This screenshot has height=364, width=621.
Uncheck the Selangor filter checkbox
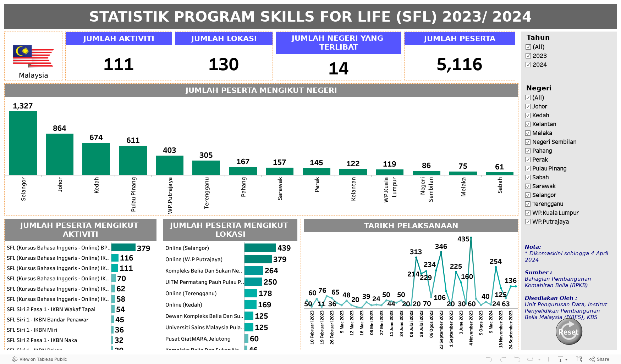[x=528, y=195]
